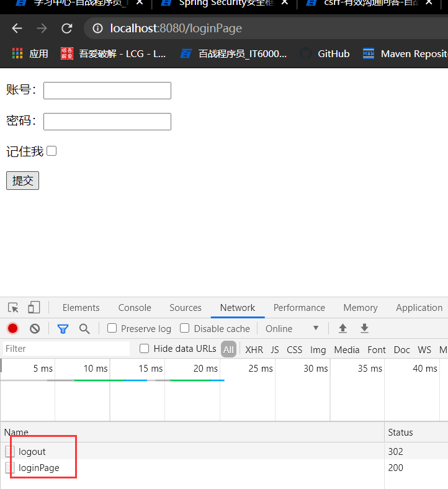The height and width of the screenshot is (489, 448).
Task: Enable the Preserve log checkbox
Action: pos(112,328)
